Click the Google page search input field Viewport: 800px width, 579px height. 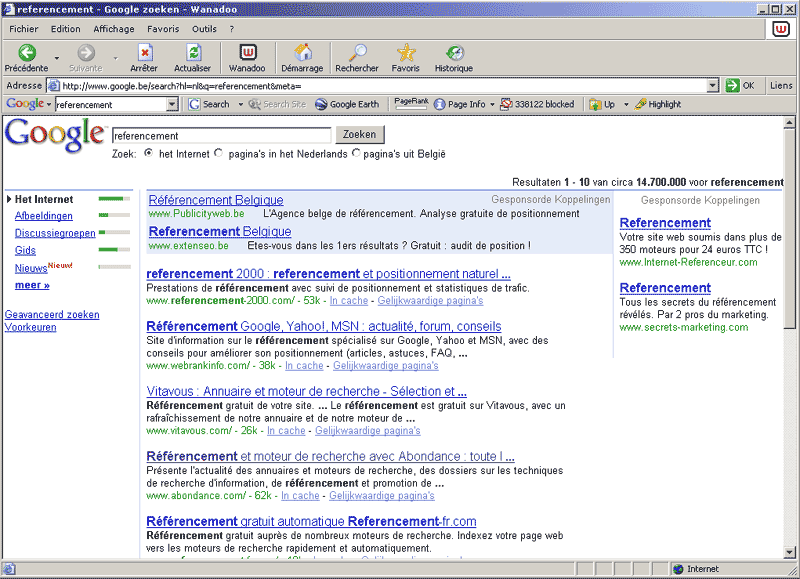point(221,136)
